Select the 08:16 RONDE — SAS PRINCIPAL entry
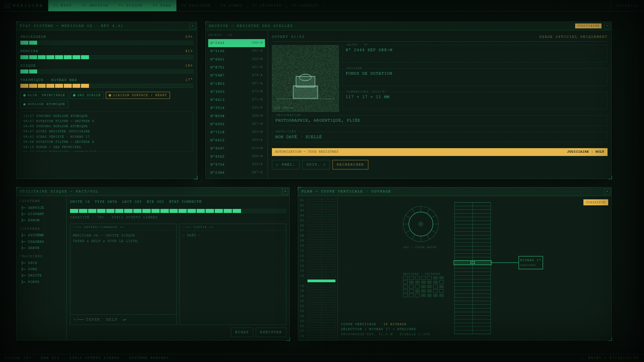The width and height of the screenshot is (644, 362). click(x=52, y=147)
